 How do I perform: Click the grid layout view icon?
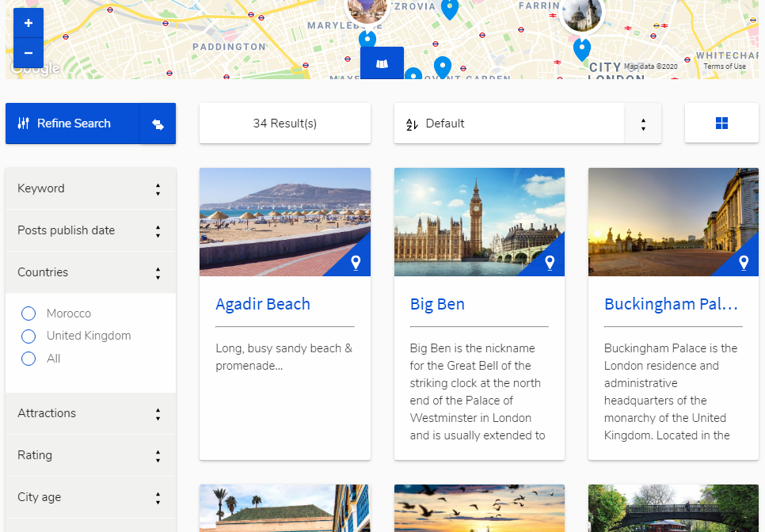pyautogui.click(x=721, y=123)
